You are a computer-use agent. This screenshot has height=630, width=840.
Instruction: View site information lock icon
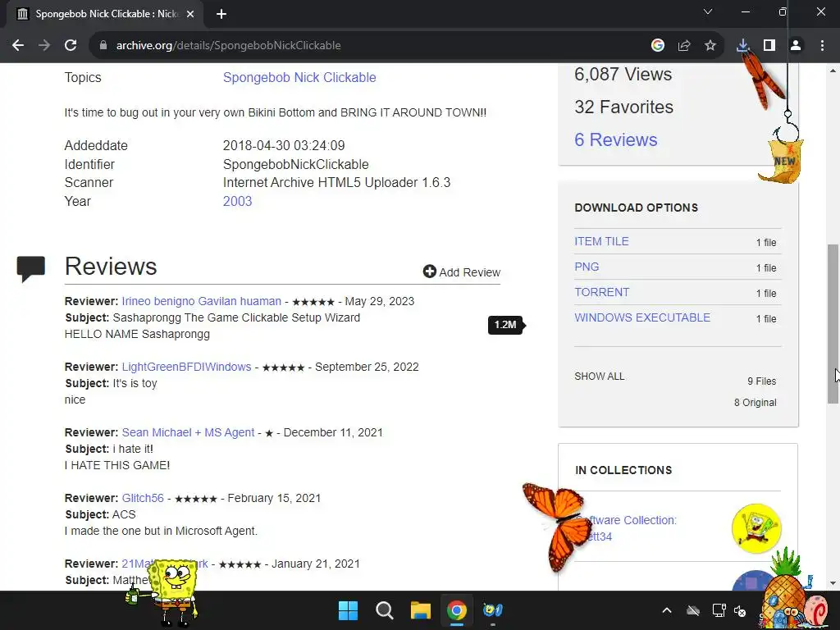103,46
